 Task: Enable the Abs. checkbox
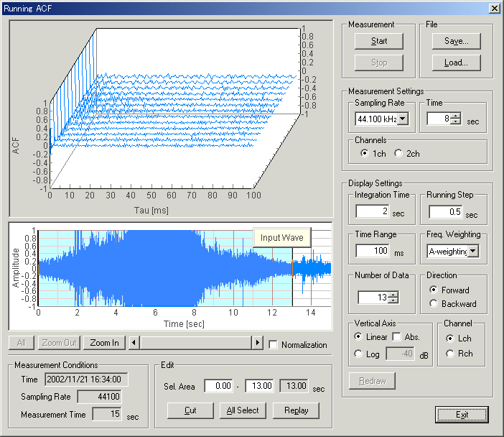397,336
